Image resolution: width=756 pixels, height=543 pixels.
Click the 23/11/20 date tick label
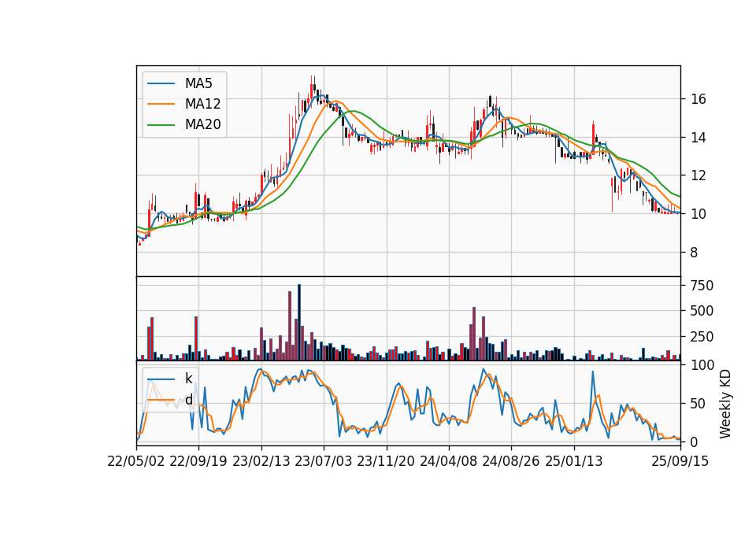click(386, 461)
